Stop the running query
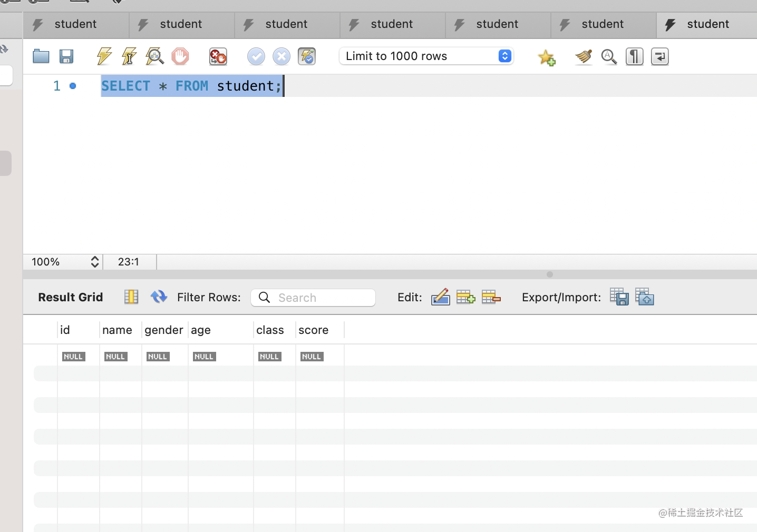Image resolution: width=757 pixels, height=532 pixels. [180, 56]
